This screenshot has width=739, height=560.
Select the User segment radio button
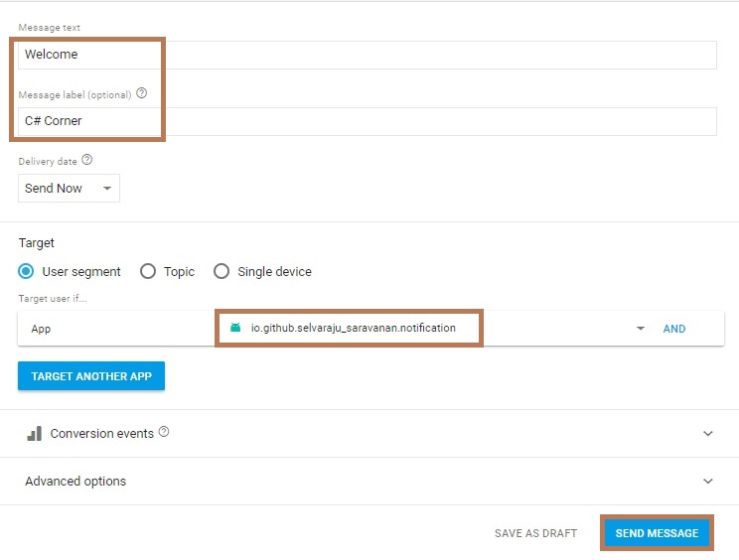27,271
